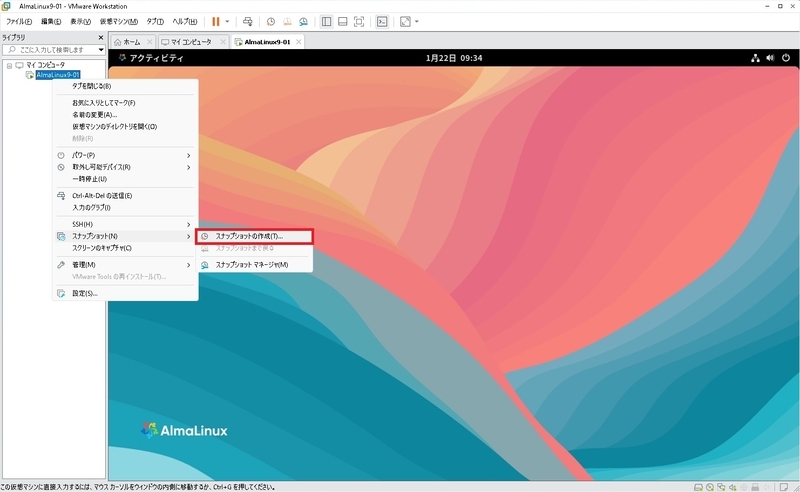Image resolution: width=800 pixels, height=492 pixels.
Task: Open the ファイル menu
Action: pyautogui.click(x=19, y=21)
